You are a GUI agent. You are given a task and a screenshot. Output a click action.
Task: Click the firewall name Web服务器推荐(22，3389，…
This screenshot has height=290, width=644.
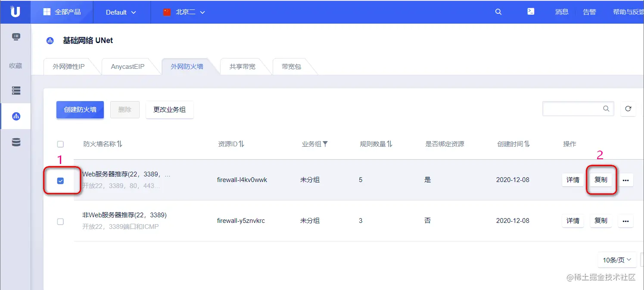(127, 175)
